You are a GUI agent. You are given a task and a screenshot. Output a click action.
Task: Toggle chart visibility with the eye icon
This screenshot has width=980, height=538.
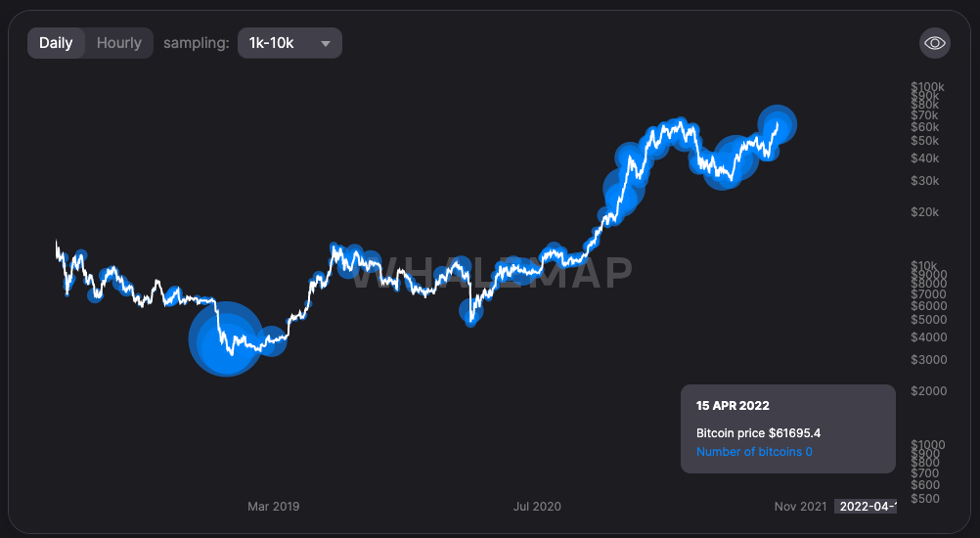(x=935, y=43)
